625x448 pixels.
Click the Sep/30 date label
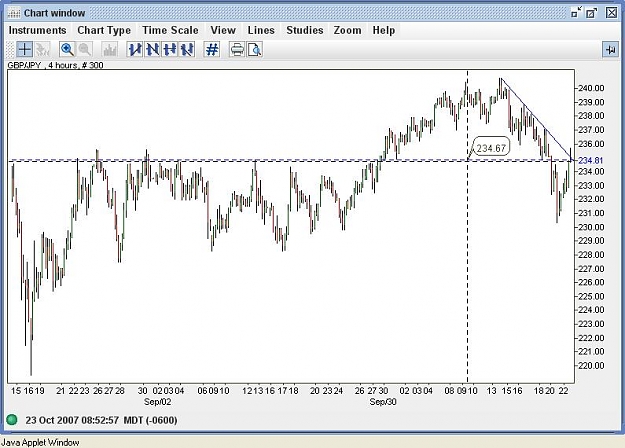point(383,401)
